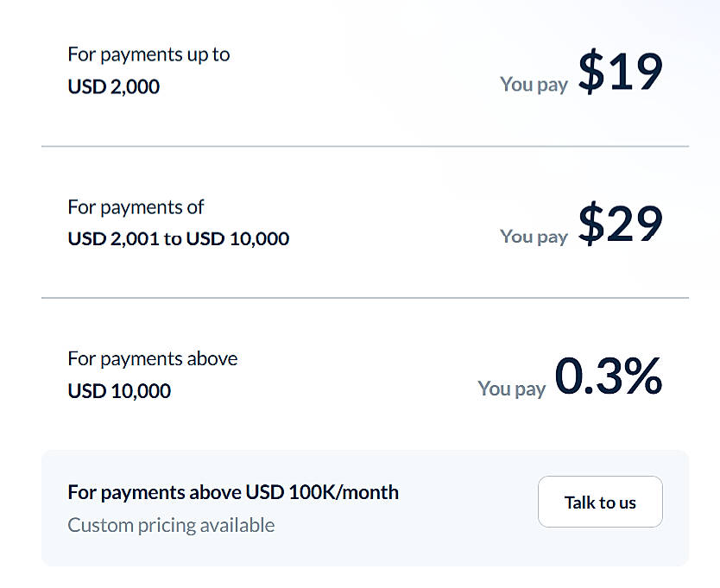Screen dimensions: 720x588
Task: Click You pay next to $19
Action: [534, 84]
